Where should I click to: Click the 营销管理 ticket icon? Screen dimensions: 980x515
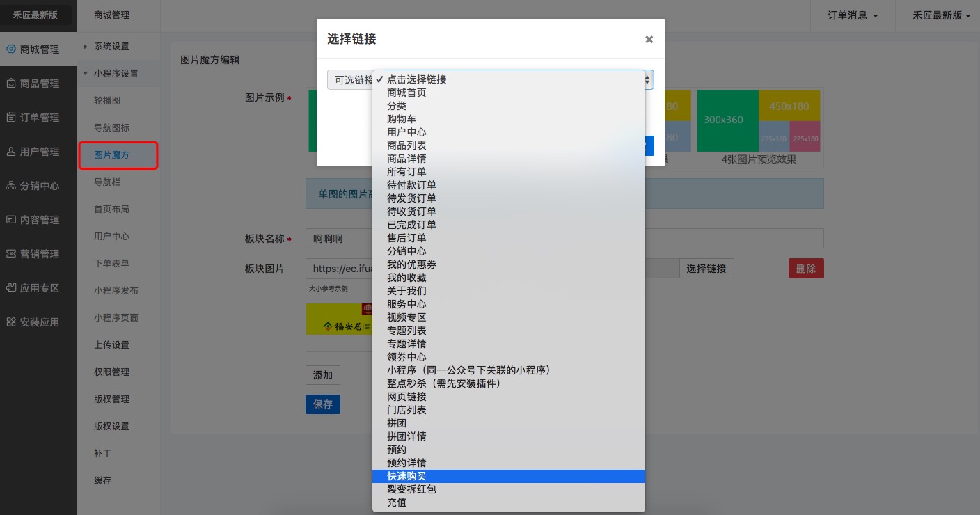coord(11,254)
